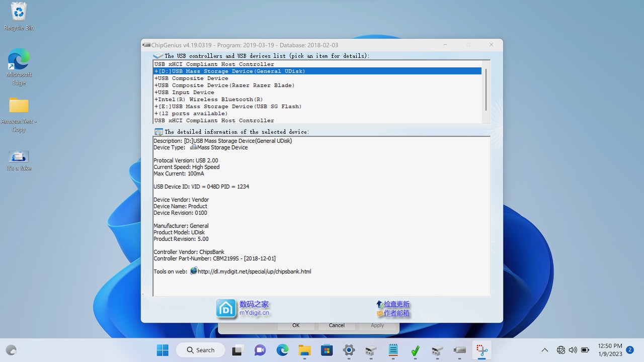Click USB Device ID VID = 048D line
The width and height of the screenshot is (644, 362).
pos(201,187)
